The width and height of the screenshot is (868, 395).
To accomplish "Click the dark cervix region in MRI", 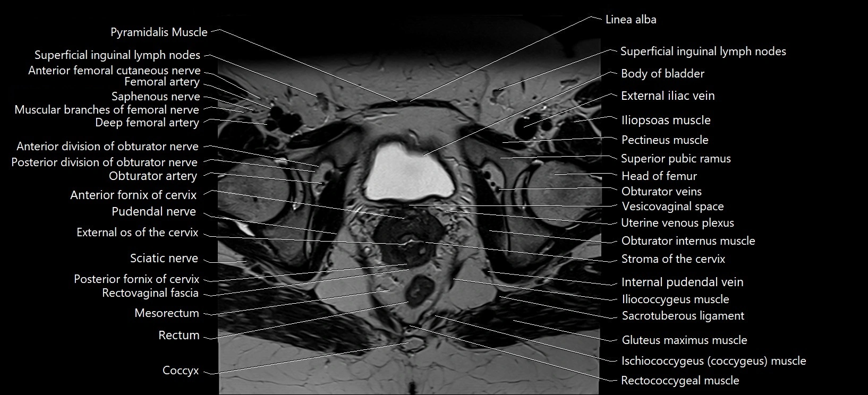I will 409,238.
